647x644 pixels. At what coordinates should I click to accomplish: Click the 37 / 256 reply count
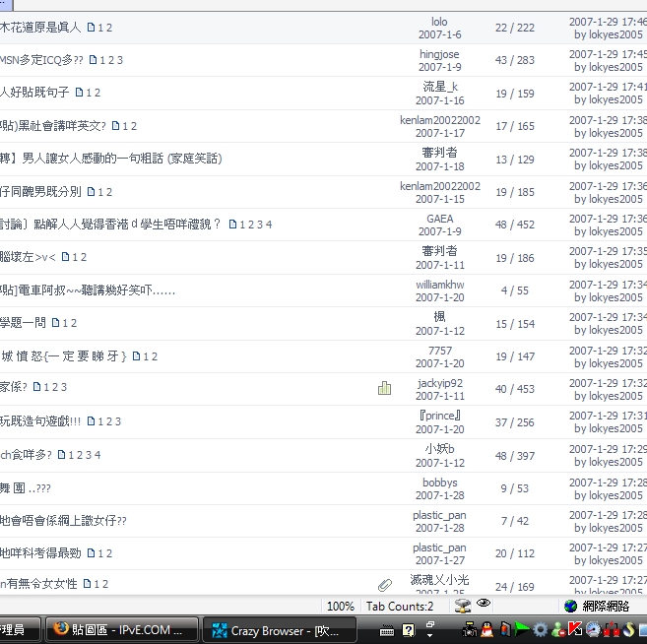[514, 422]
